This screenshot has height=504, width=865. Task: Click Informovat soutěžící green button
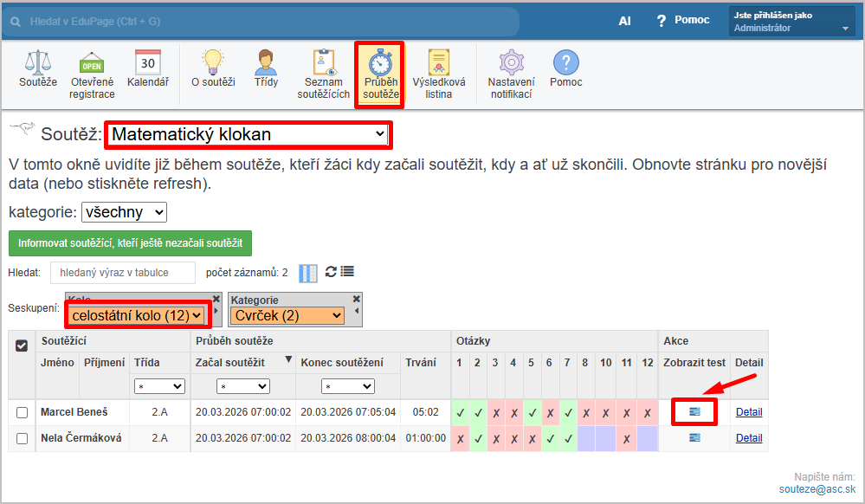(130, 243)
